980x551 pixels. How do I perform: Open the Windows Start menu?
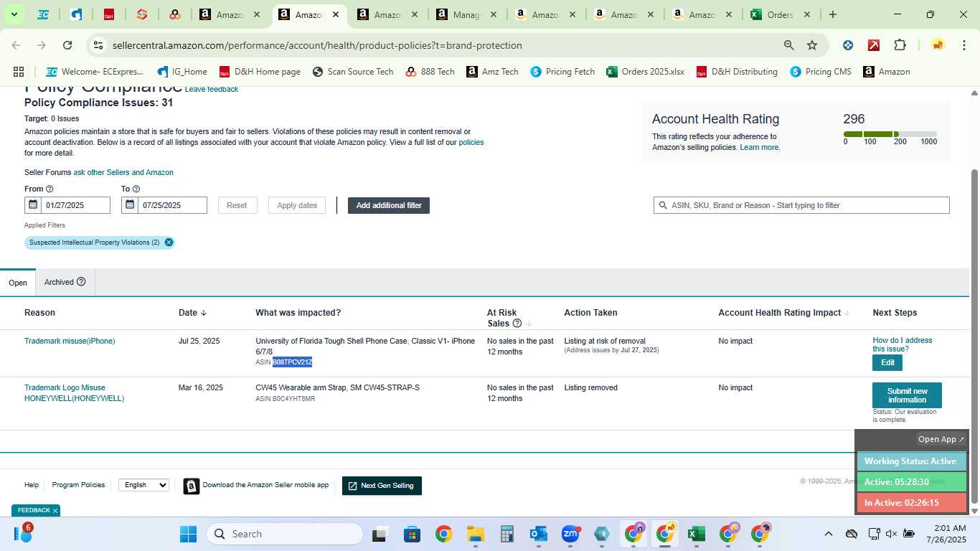(188, 534)
